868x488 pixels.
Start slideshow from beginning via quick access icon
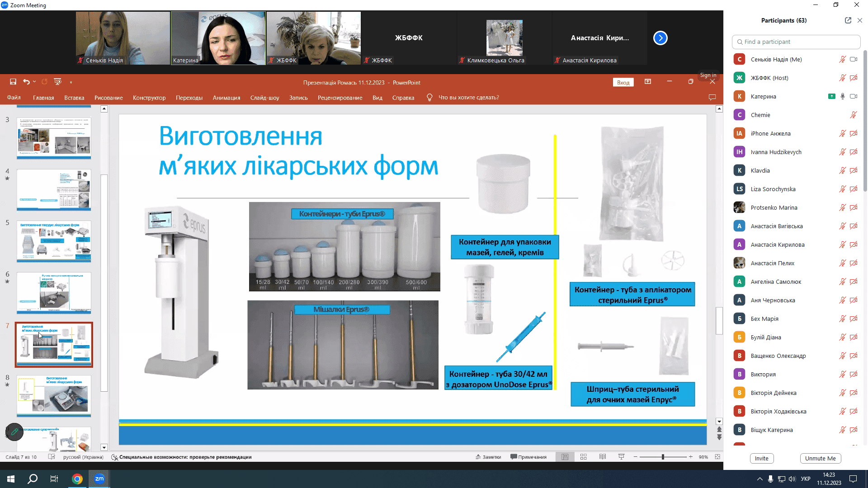[x=57, y=82]
